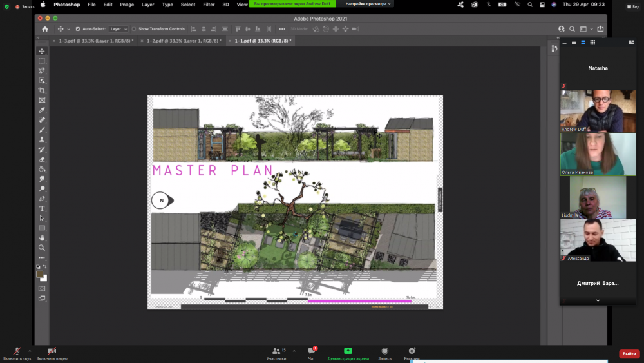Open Zoom audio options caret
This screenshot has width=644, height=363.
(x=30, y=351)
